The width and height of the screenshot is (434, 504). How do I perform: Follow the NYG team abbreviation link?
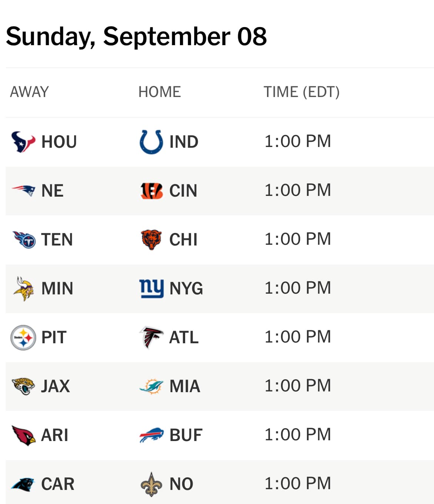[x=186, y=288]
